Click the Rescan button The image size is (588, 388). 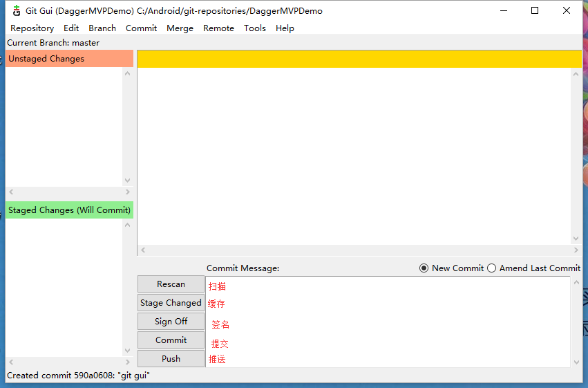pos(171,284)
